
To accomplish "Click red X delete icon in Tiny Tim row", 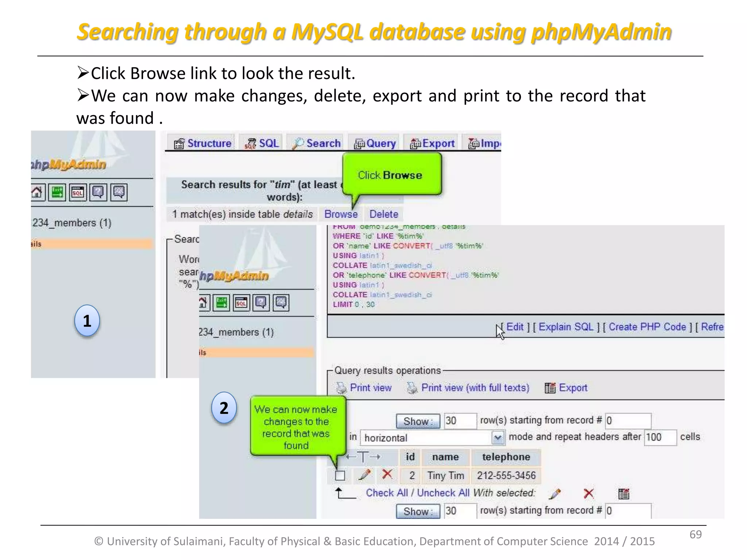I will (x=387, y=474).
